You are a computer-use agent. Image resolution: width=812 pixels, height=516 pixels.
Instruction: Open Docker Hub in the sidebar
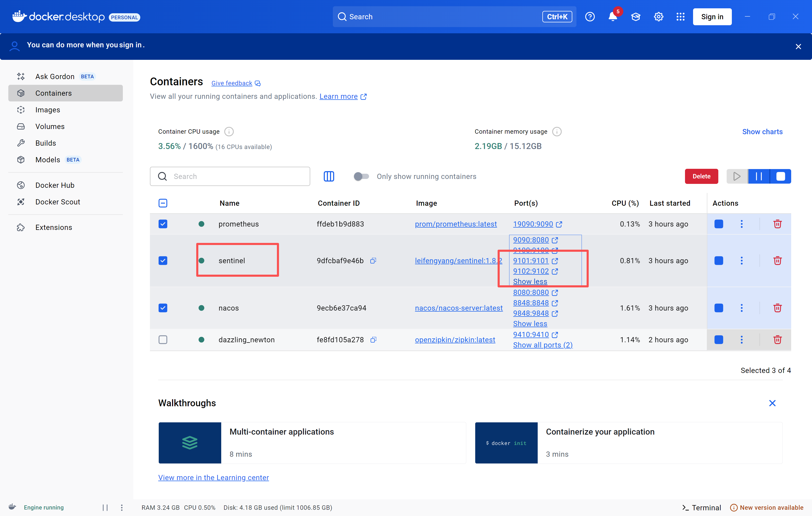pyautogui.click(x=65, y=185)
